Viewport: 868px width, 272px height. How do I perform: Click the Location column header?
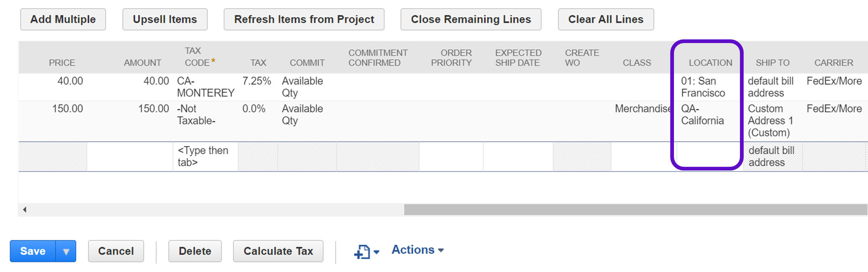(x=710, y=63)
